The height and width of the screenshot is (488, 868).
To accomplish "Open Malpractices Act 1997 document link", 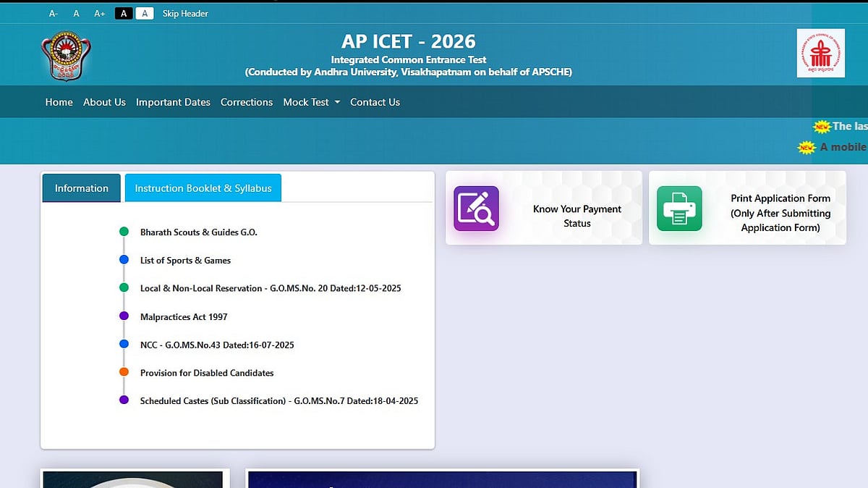I will point(184,317).
